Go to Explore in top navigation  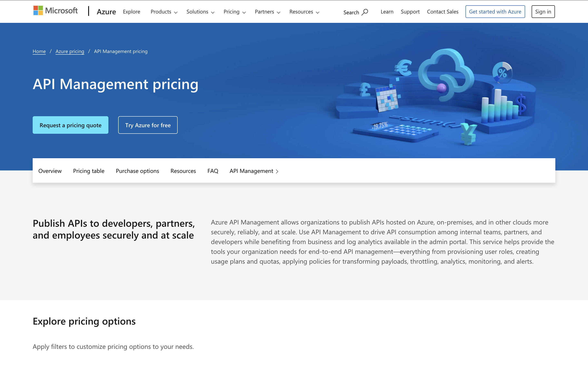click(x=131, y=12)
